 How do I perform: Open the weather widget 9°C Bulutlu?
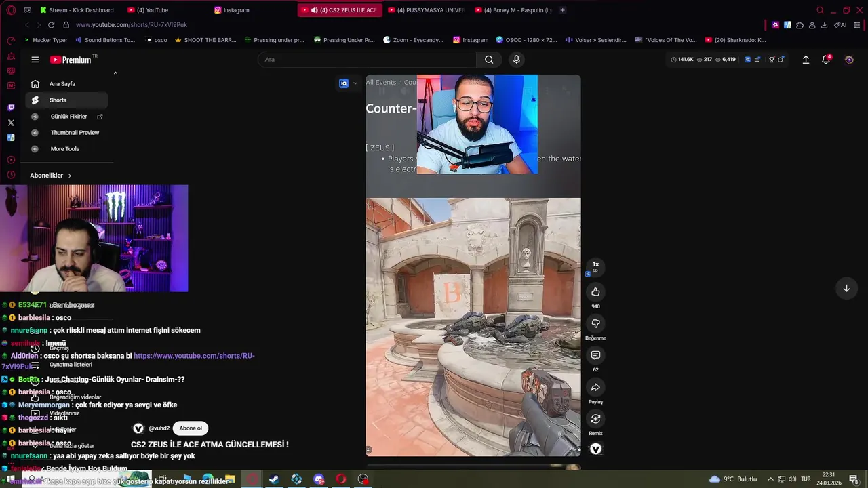coord(732,479)
